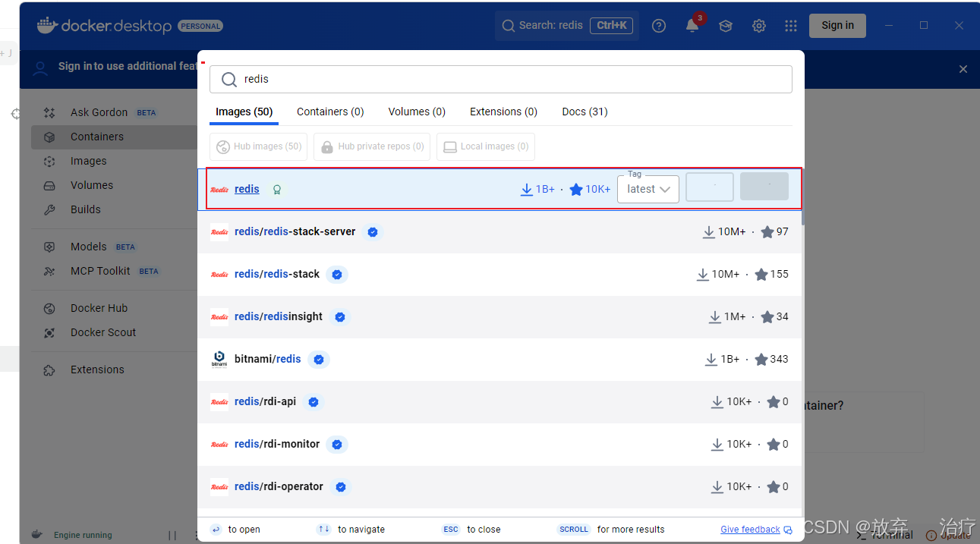Click the rightmost greyed button on the redis row
980x544 pixels.
(x=764, y=187)
